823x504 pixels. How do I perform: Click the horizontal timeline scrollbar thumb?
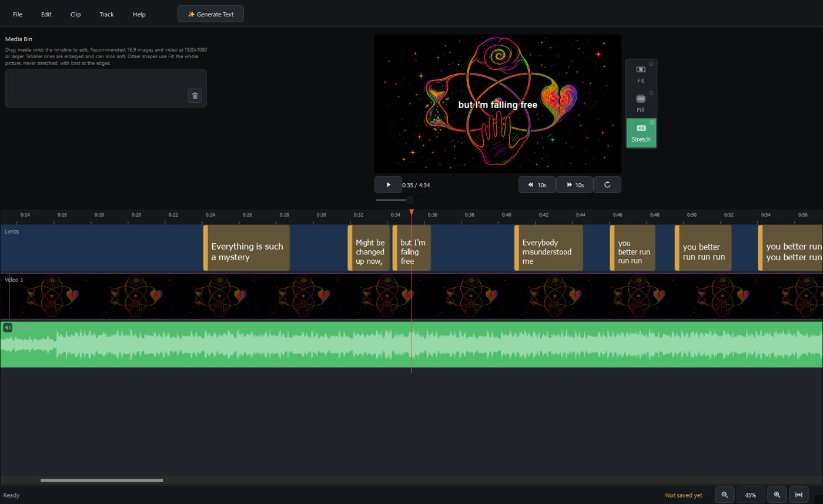tap(102, 481)
